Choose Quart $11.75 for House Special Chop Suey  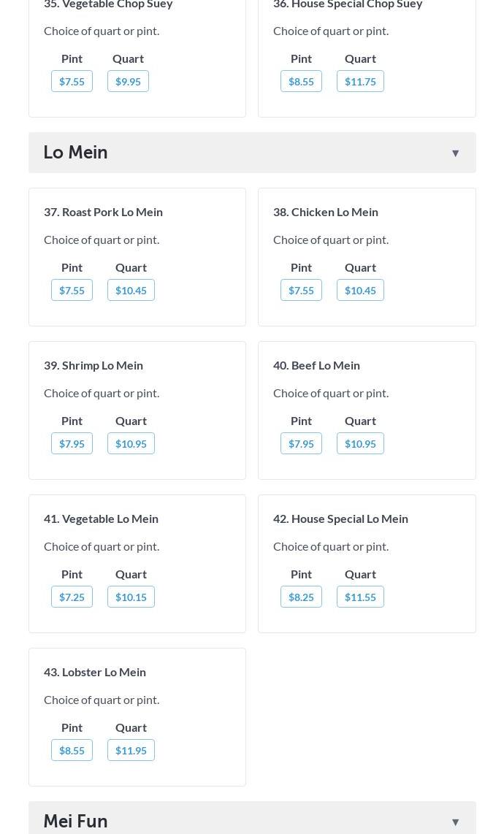click(x=360, y=81)
